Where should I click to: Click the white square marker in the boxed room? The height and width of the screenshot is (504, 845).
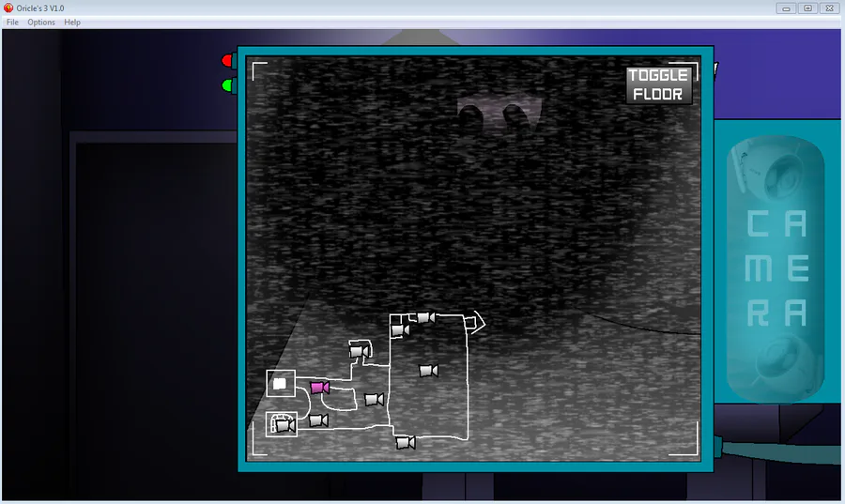(x=279, y=383)
